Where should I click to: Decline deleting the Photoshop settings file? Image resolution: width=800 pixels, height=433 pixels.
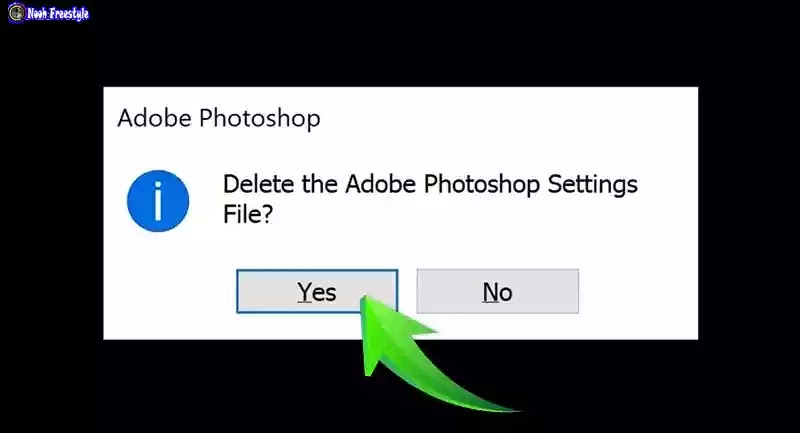[497, 291]
